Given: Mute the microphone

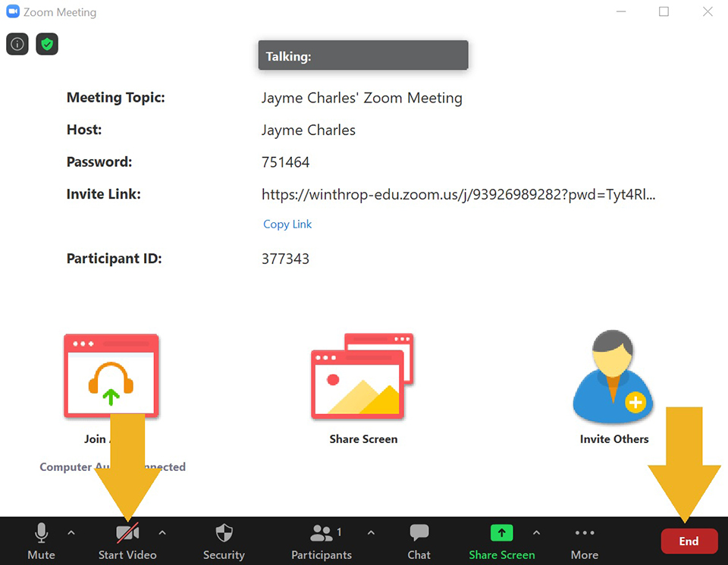Looking at the screenshot, I should [x=41, y=541].
